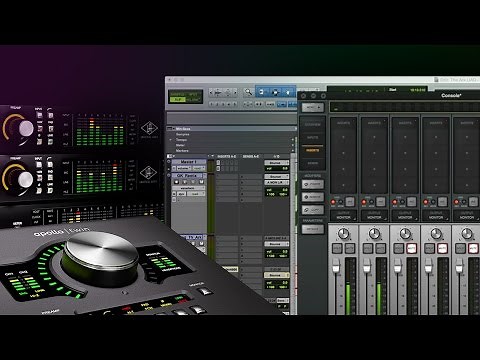This screenshot has width=480, height=360.
Task: Click the REMOVE modifier button in Console
Action: pos(313,197)
